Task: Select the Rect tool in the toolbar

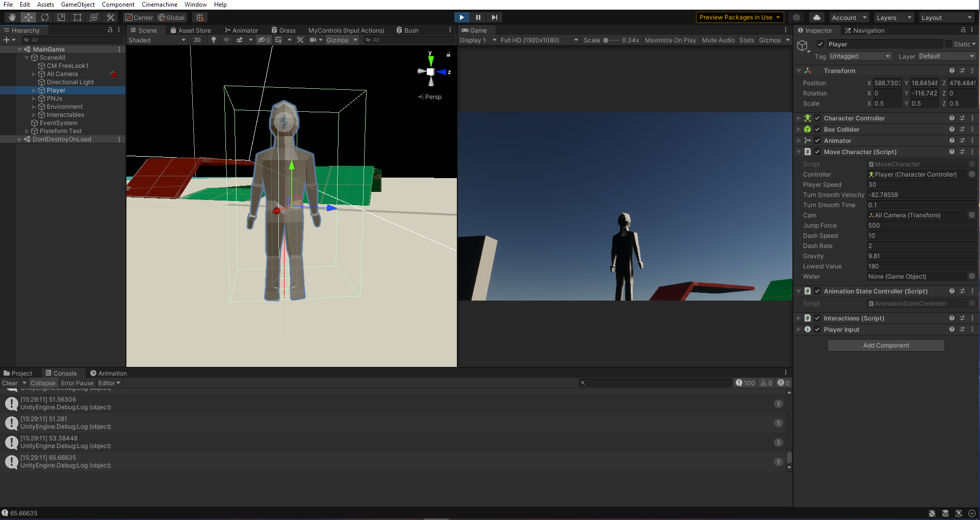Action: (x=78, y=17)
